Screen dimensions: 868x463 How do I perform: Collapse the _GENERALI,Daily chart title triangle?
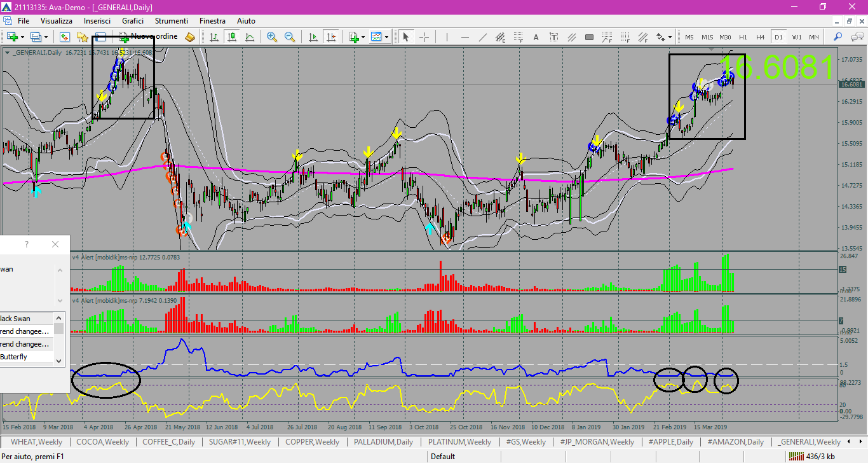click(8, 52)
